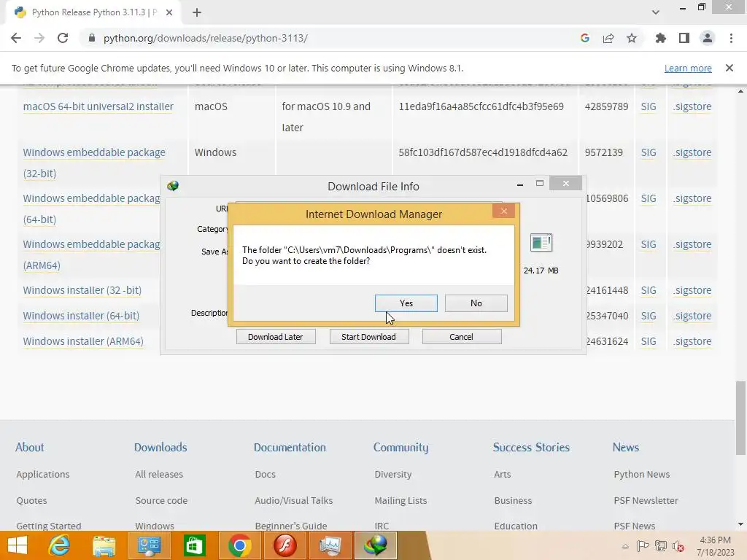Open All releases footer link
747x560 pixels.
point(159,474)
